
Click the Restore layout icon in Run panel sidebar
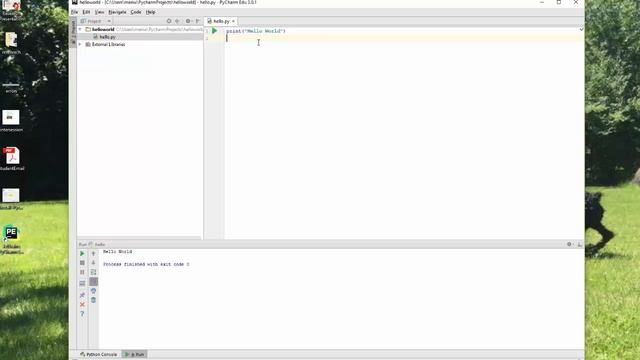(82, 283)
